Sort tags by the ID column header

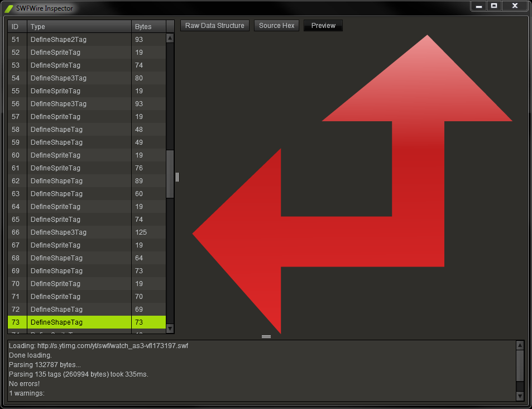click(x=17, y=26)
